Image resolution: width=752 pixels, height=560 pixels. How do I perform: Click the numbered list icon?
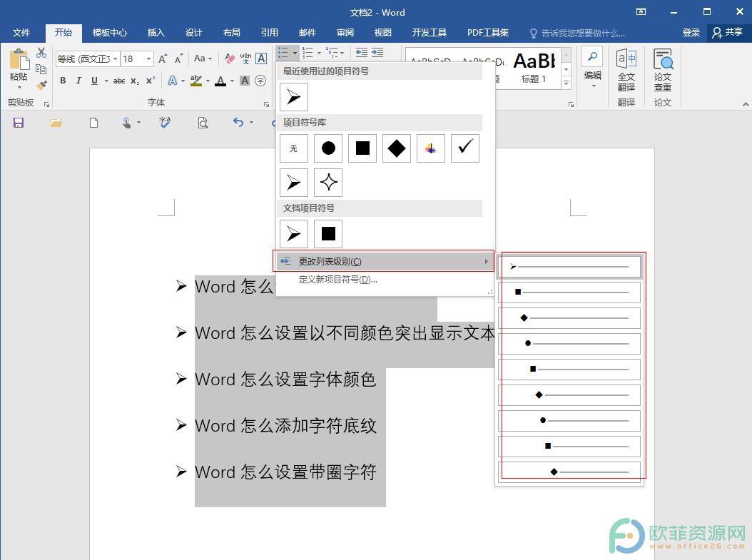coord(308,52)
